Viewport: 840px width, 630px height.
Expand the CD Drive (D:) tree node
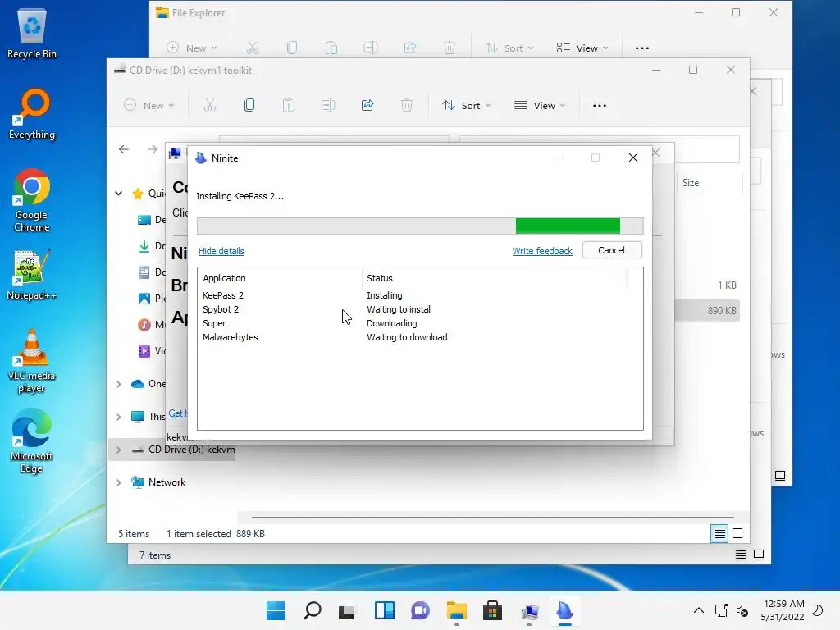coord(118,450)
